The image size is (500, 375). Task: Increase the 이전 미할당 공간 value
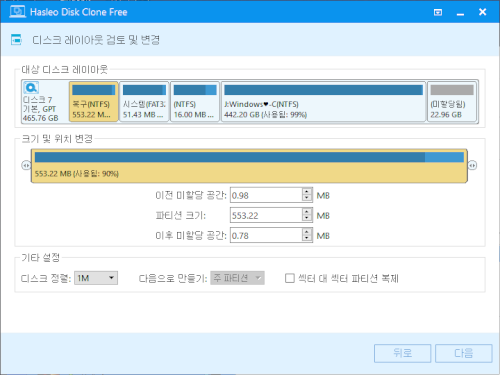click(x=307, y=192)
